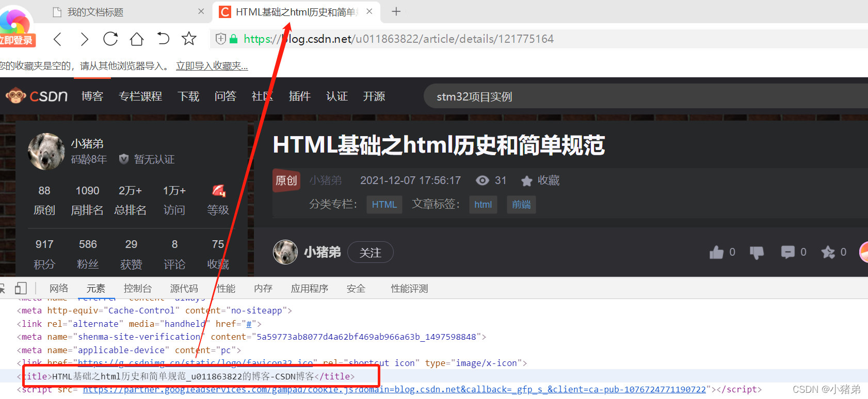
Task: Open comments via the speech bubble icon
Action: [x=788, y=252]
